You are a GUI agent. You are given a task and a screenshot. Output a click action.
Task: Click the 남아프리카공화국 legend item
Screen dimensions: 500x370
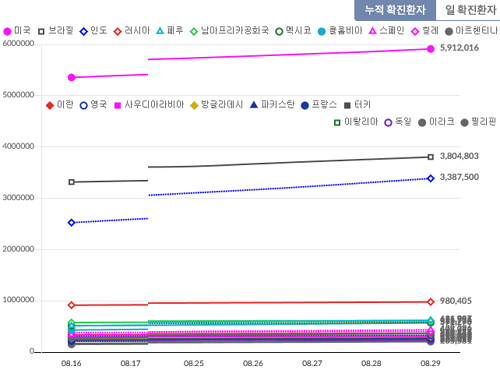[229, 31]
